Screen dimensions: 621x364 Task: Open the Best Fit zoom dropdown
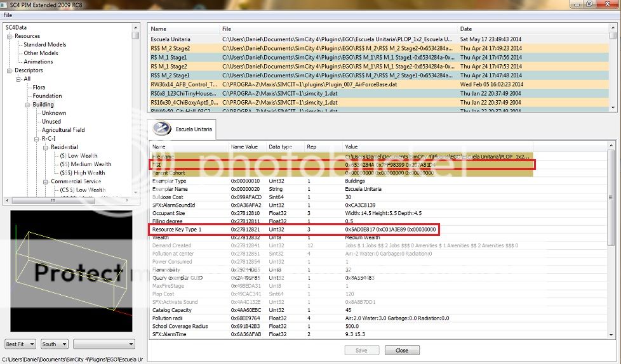pyautogui.click(x=20, y=344)
